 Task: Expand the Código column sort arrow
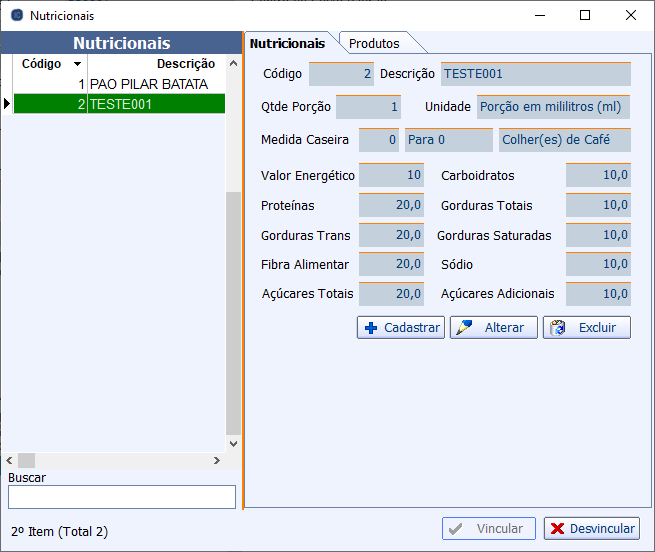77,64
